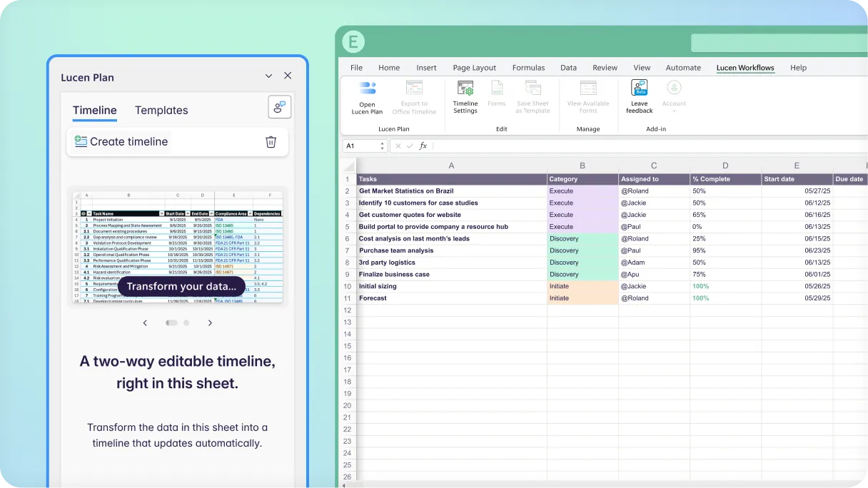Open the Formulas tab

pos(528,68)
